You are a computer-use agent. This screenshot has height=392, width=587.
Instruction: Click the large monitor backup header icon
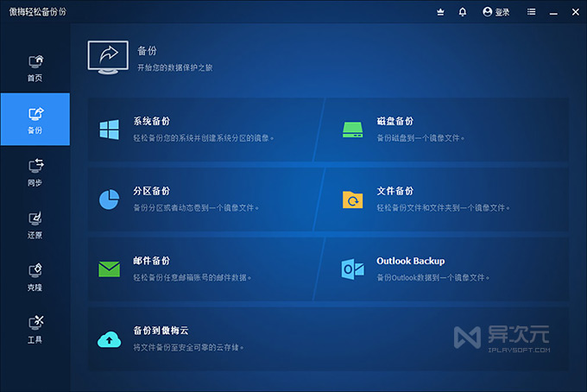108,57
